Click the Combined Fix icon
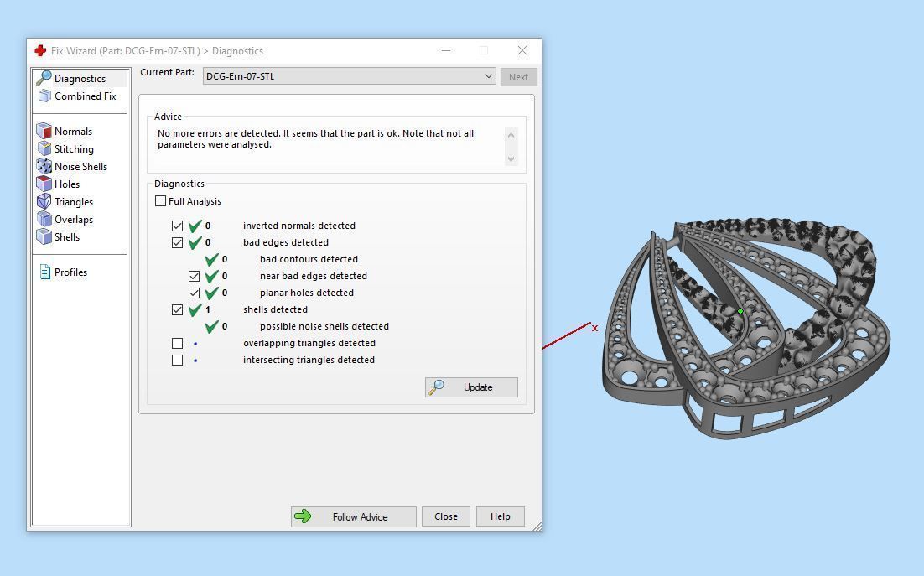The height and width of the screenshot is (576, 924). click(44, 96)
